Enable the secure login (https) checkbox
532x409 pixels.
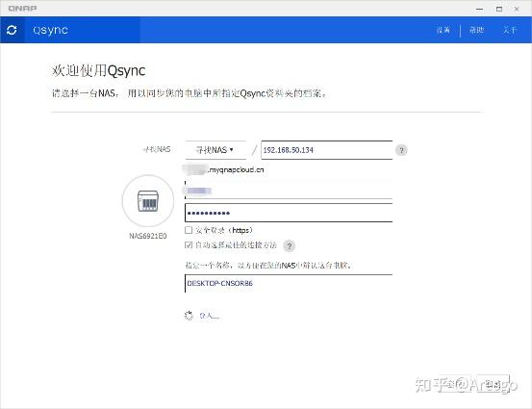(x=189, y=230)
